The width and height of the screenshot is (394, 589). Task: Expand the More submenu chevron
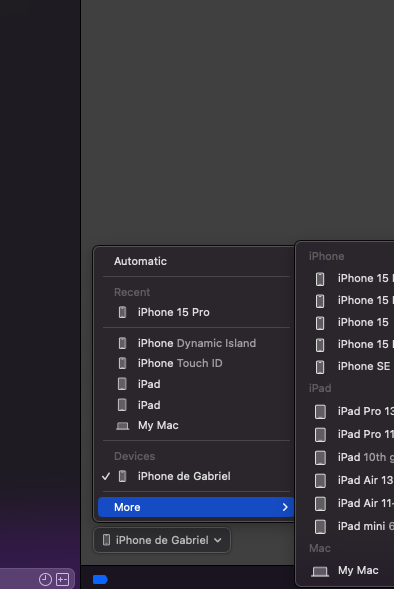tap(285, 507)
